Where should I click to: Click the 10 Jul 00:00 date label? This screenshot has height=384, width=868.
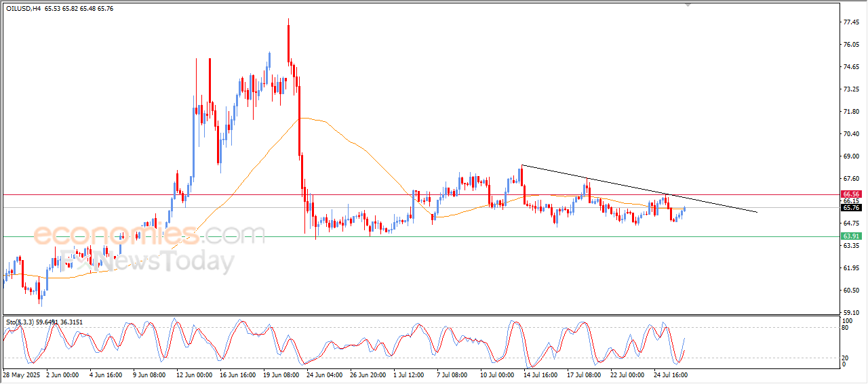point(497,375)
